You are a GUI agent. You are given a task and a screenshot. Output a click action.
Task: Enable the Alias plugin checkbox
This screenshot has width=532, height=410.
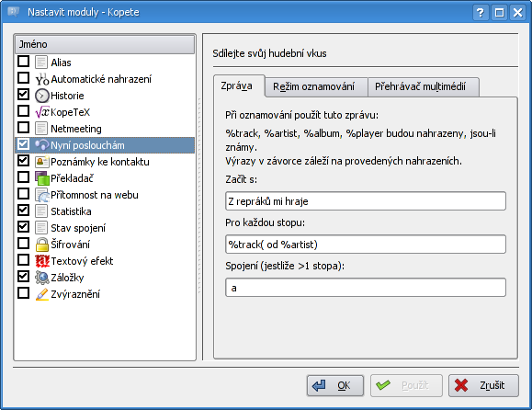pyautogui.click(x=23, y=62)
